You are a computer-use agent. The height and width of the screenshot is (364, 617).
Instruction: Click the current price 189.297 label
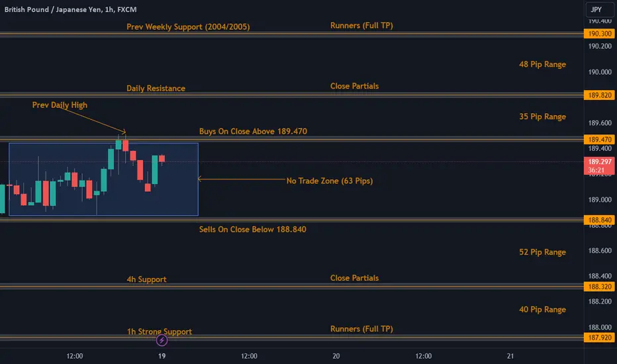[x=599, y=161]
